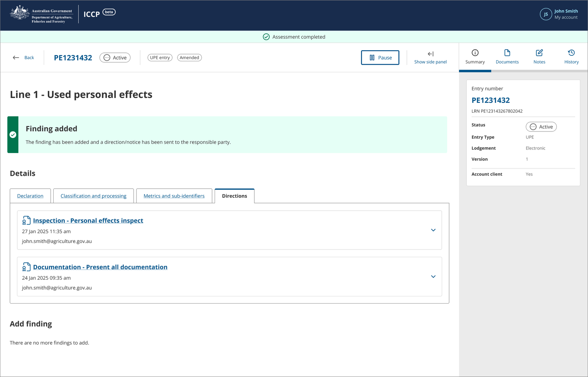The image size is (588, 377).
Task: Select Metrics and sub-identifiers tab
Action: click(x=174, y=196)
